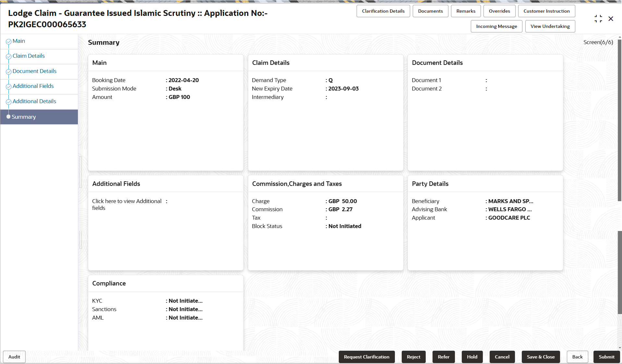The image size is (622, 364).
Task: Click the Beneficiary value MARKS AND SP...
Action: point(511,201)
